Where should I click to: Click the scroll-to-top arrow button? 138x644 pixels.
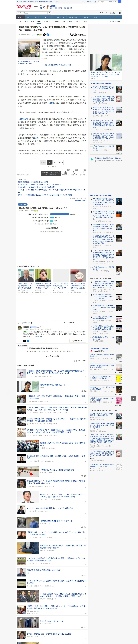coord(133,398)
